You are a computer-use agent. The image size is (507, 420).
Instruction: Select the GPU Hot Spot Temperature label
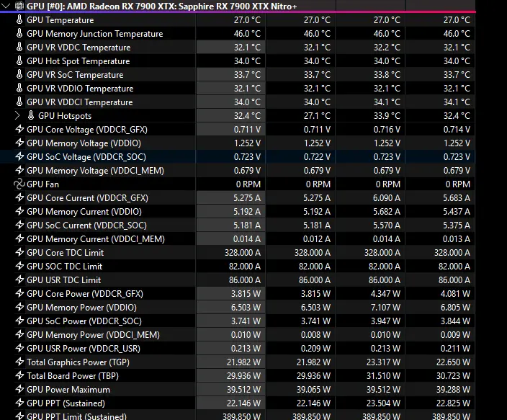click(x=78, y=61)
